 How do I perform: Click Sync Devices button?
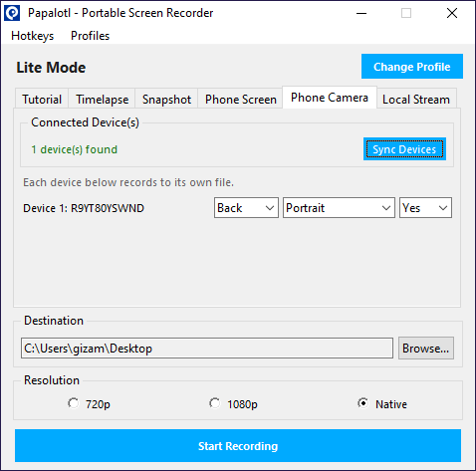point(404,149)
